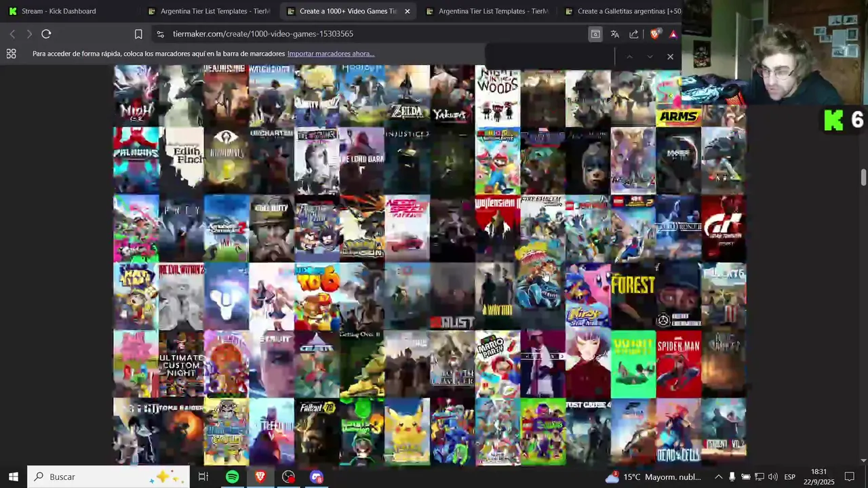This screenshot has width=868, height=488.
Task: Select the Dead Cells game tile
Action: tap(678, 431)
